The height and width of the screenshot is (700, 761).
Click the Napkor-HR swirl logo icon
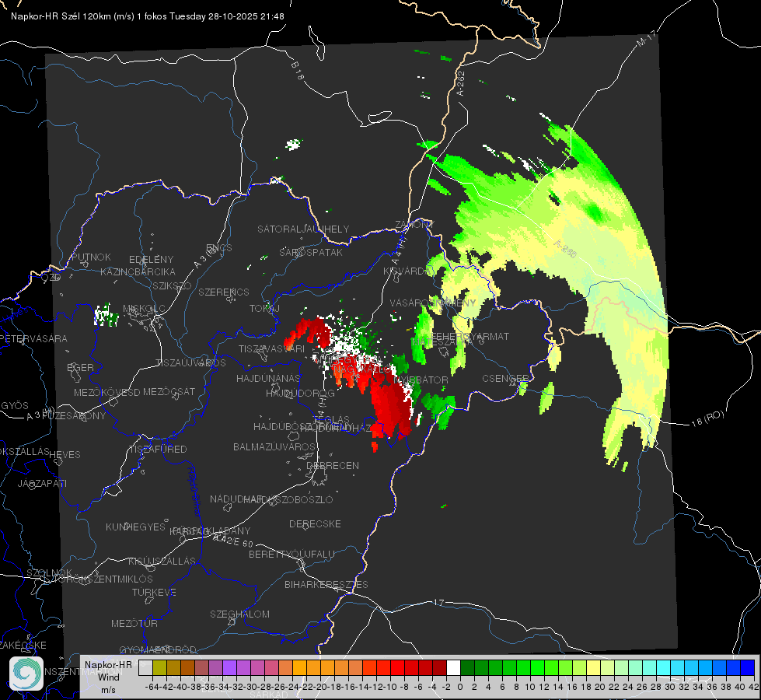click(x=26, y=674)
